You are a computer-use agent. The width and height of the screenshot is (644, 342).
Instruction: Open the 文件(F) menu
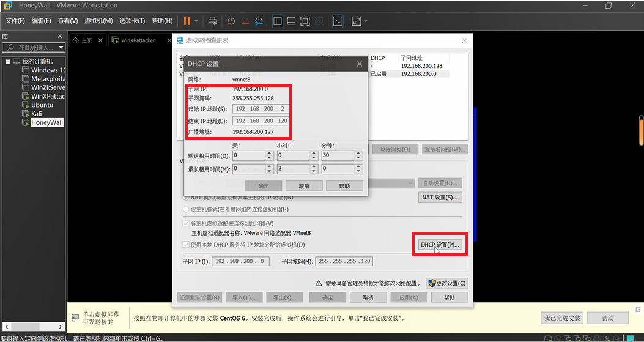click(15, 21)
